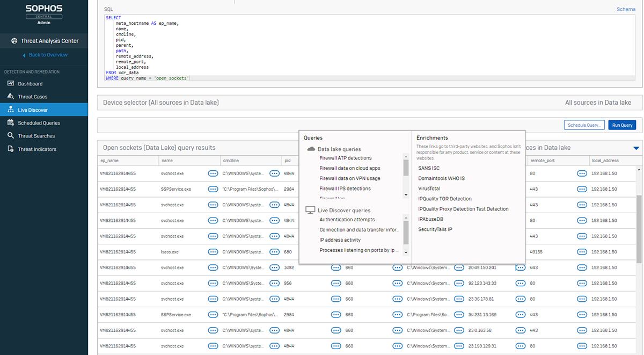Go Back to Overview

48,55
